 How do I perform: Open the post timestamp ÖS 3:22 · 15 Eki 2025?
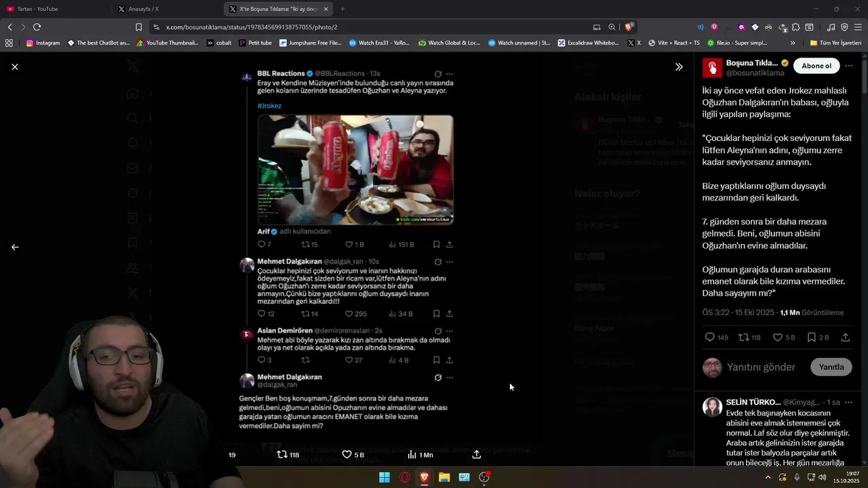click(738, 312)
